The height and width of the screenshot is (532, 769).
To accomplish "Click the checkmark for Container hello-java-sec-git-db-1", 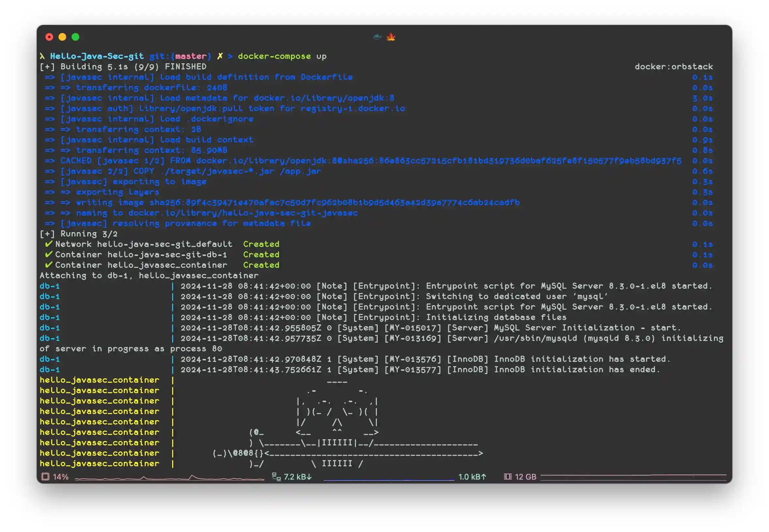I will (49, 254).
